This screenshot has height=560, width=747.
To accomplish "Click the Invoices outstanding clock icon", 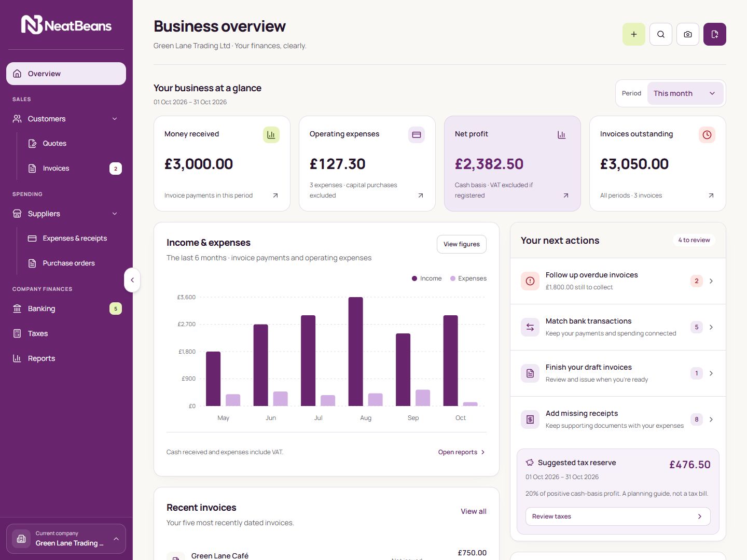I will click(x=707, y=135).
